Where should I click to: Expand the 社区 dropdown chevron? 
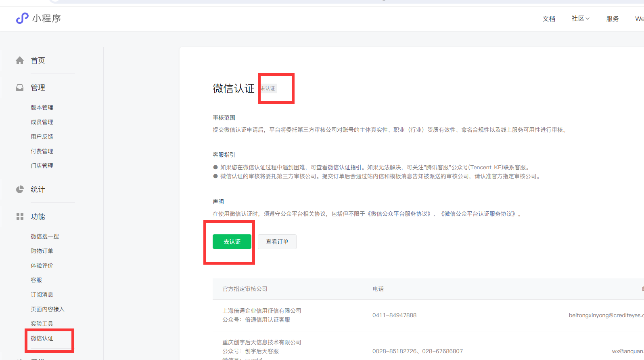588,19
